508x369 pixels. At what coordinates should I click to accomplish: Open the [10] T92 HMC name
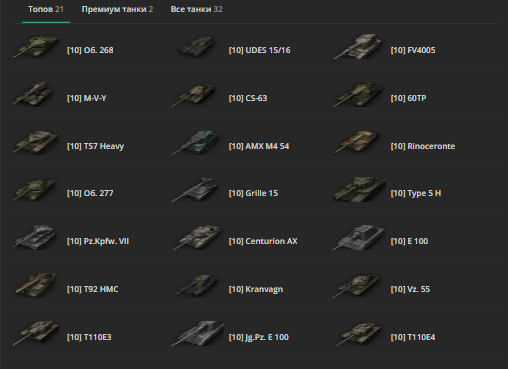pyautogui.click(x=92, y=289)
